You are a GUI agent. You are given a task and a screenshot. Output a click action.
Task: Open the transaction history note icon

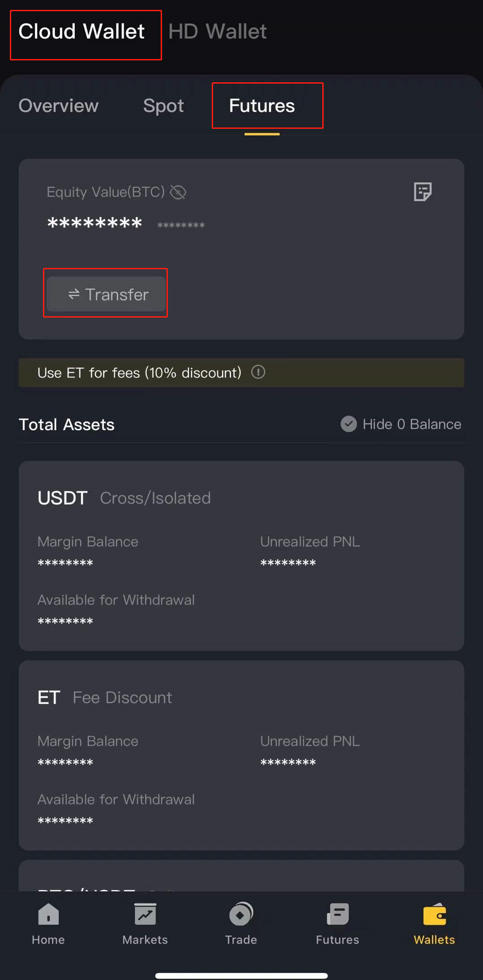423,192
